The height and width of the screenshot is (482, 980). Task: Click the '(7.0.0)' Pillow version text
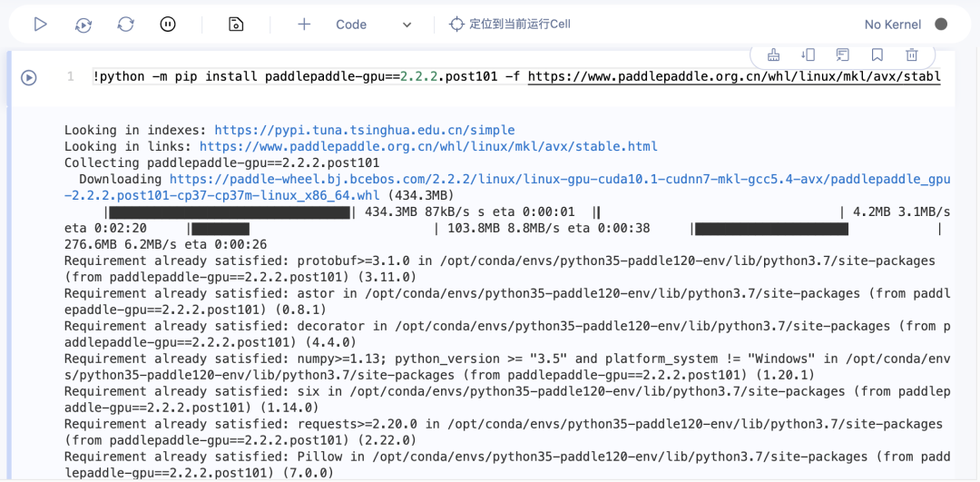[x=309, y=473]
